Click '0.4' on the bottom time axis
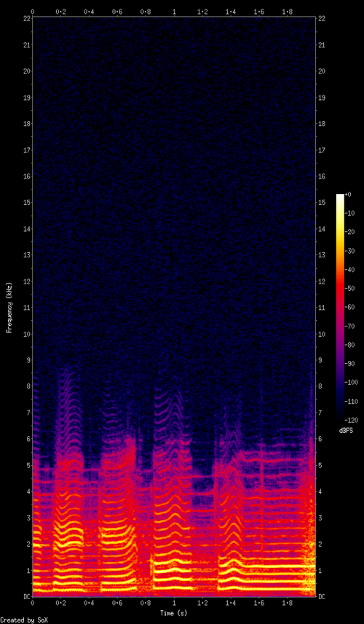Viewport: 364px width, 624px height. point(89,603)
